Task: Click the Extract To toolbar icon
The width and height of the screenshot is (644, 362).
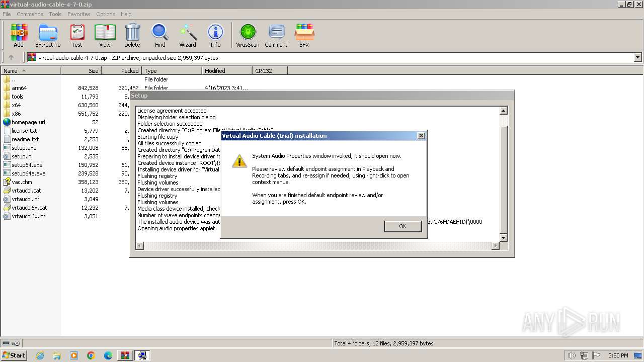Action: [x=48, y=36]
